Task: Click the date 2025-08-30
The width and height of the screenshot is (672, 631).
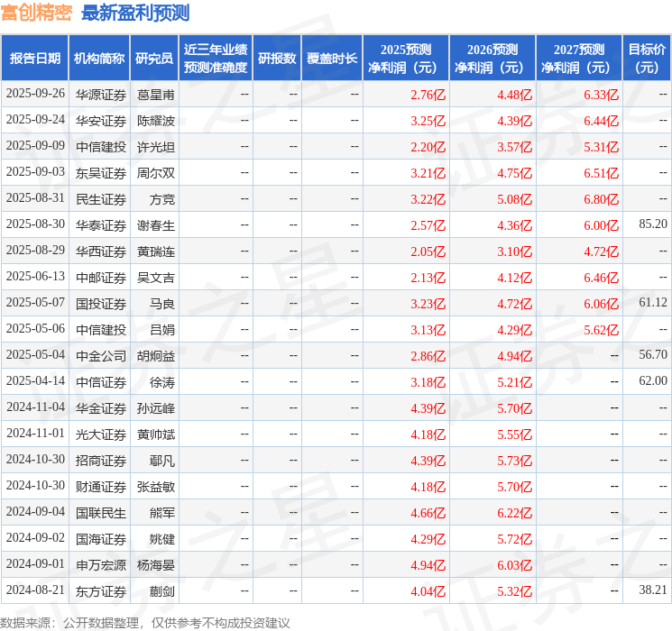Action: (35, 224)
